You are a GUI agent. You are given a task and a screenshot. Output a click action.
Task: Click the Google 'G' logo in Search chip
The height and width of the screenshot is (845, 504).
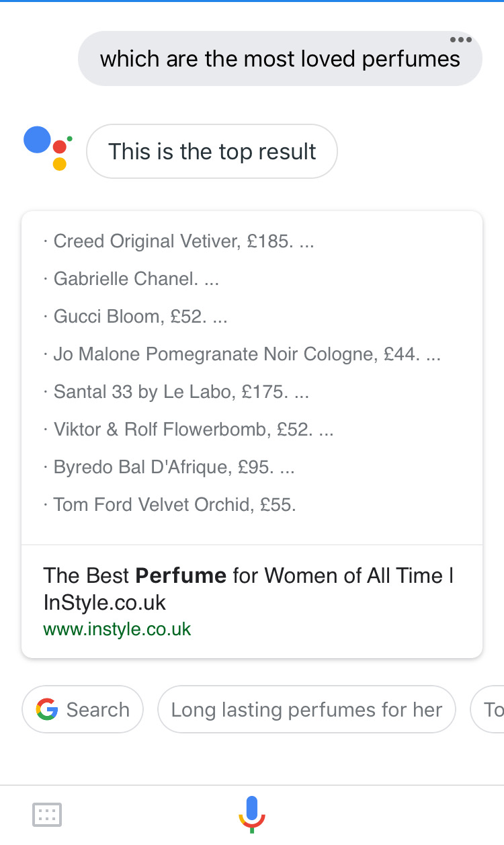click(x=47, y=709)
